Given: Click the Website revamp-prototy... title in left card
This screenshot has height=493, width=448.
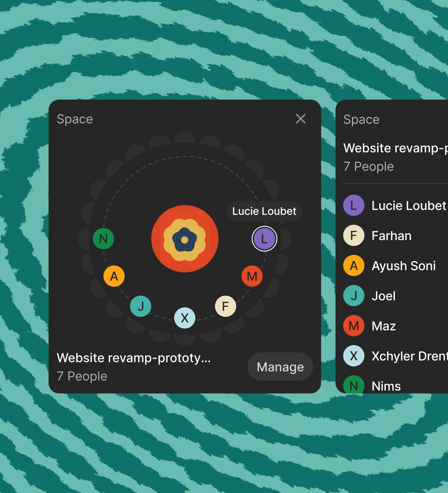Looking at the screenshot, I should (134, 358).
